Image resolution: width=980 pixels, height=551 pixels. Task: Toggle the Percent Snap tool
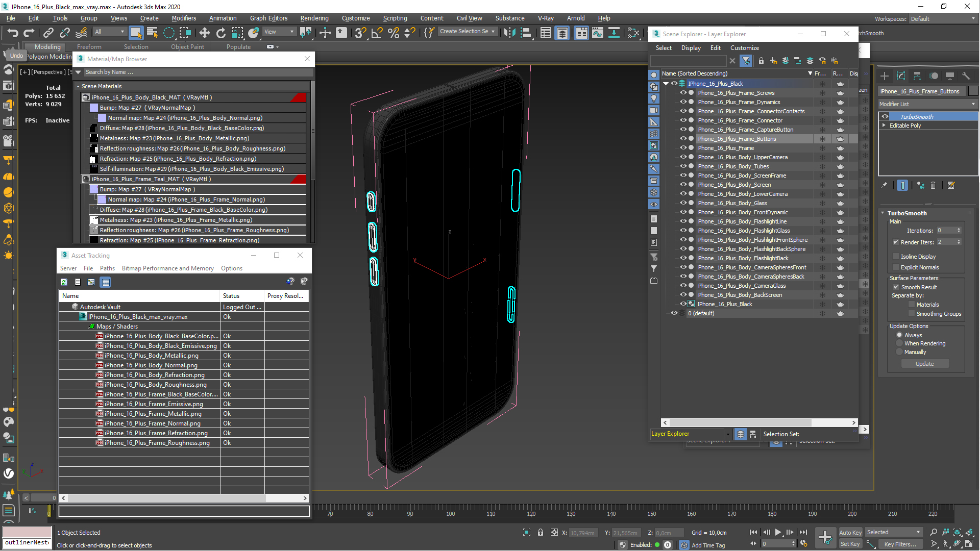click(394, 33)
